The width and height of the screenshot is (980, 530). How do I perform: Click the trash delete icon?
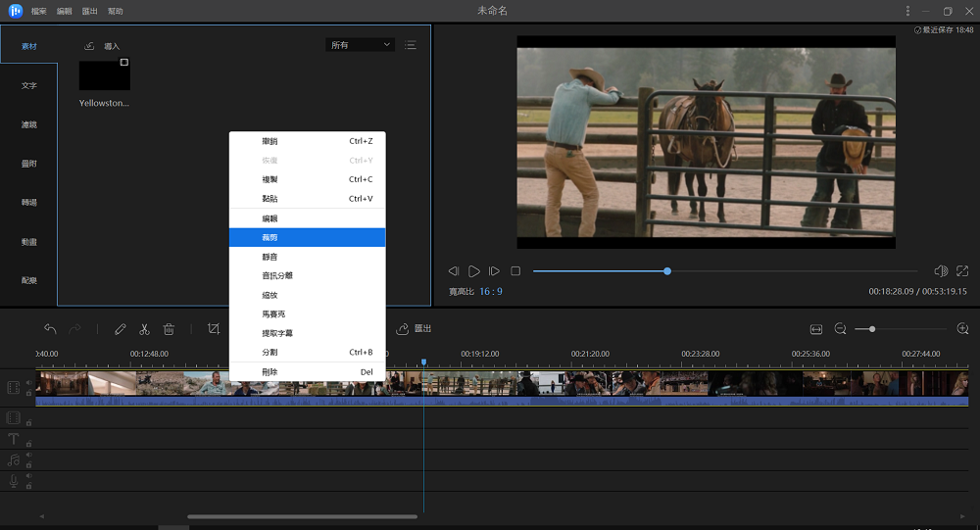tap(169, 329)
